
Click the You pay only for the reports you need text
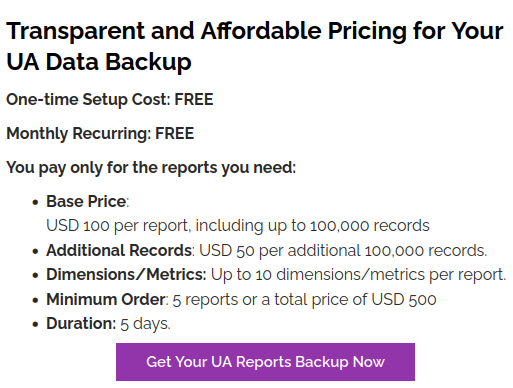click(151, 168)
